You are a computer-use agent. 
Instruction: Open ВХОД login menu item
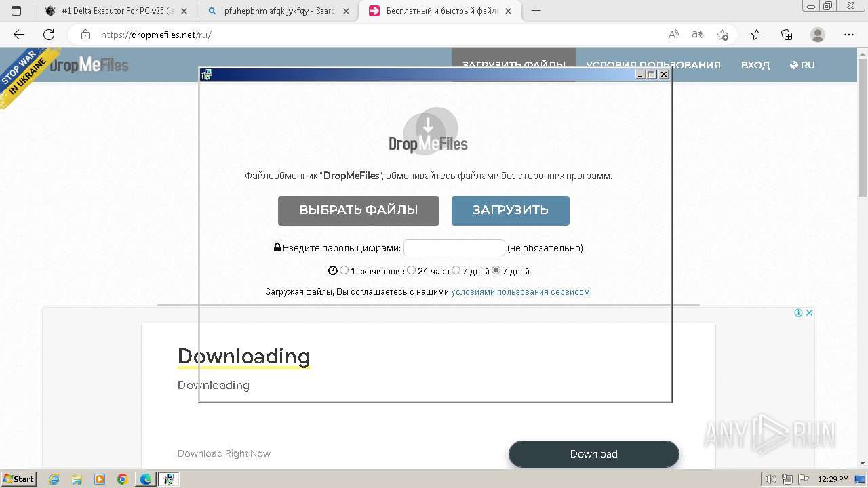pos(755,65)
